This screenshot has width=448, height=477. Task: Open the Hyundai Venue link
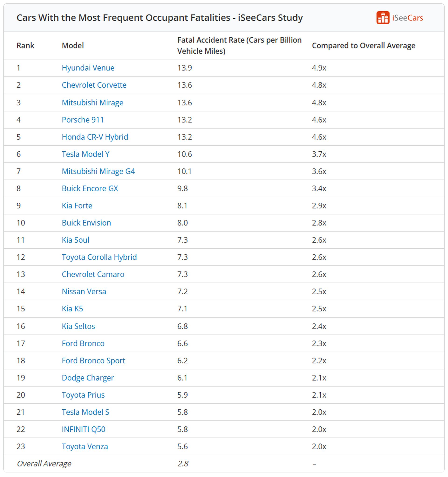pyautogui.click(x=88, y=68)
